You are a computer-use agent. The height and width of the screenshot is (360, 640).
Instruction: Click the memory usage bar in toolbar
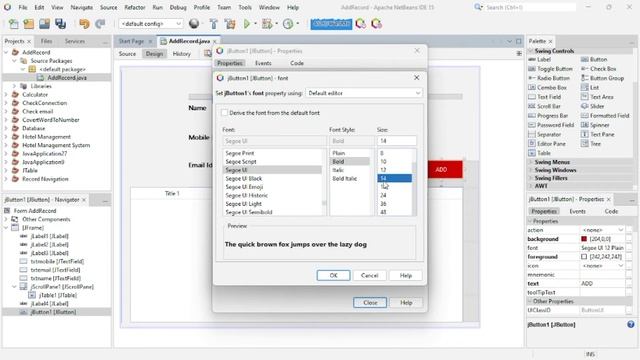pos(331,24)
